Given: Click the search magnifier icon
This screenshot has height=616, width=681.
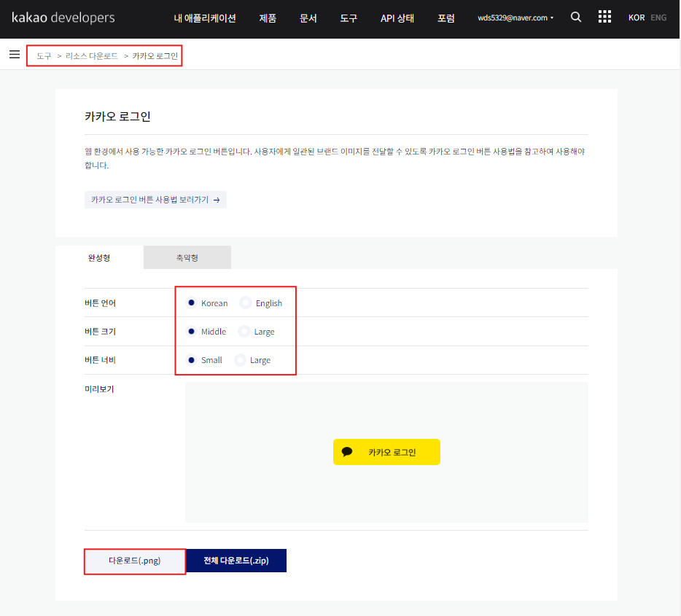Looking at the screenshot, I should coord(576,17).
